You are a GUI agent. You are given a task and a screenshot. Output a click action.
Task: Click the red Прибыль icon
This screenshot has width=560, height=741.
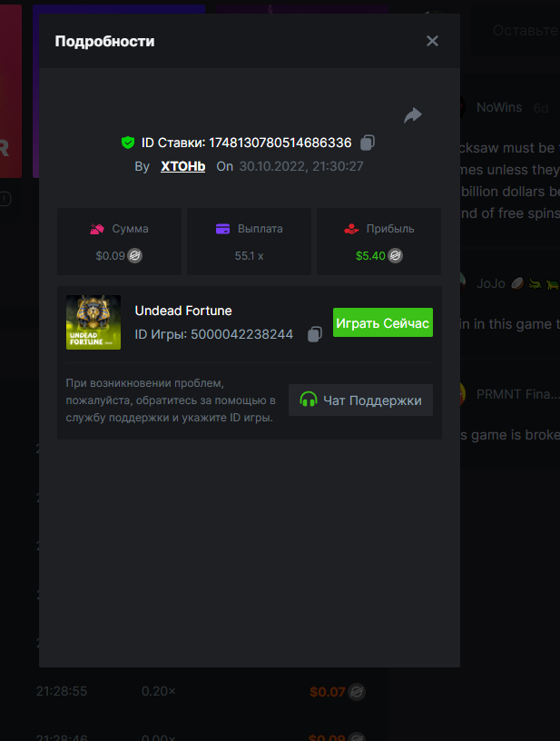(351, 229)
